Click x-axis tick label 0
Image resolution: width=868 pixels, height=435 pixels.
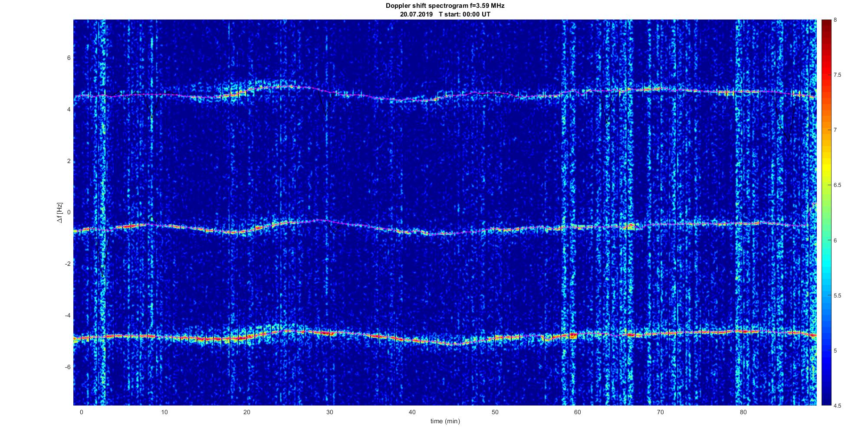pyautogui.click(x=81, y=412)
